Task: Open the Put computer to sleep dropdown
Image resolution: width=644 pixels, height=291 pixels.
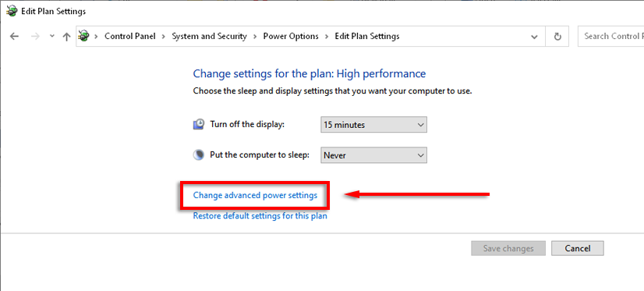Action: coord(373,155)
